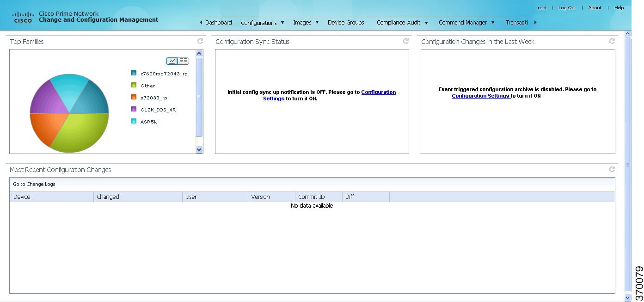Click the Diff column header
Screen dimensions: 644x302
[x=366, y=197]
